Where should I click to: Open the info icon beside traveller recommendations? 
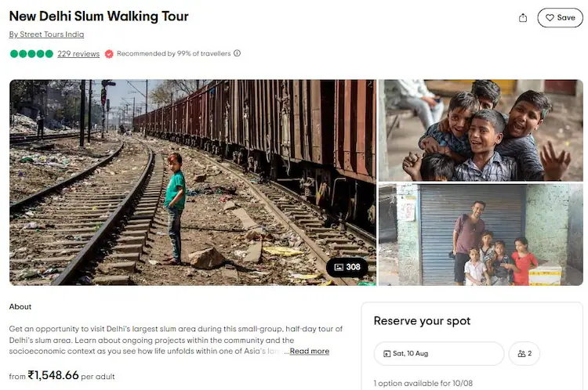[238, 53]
